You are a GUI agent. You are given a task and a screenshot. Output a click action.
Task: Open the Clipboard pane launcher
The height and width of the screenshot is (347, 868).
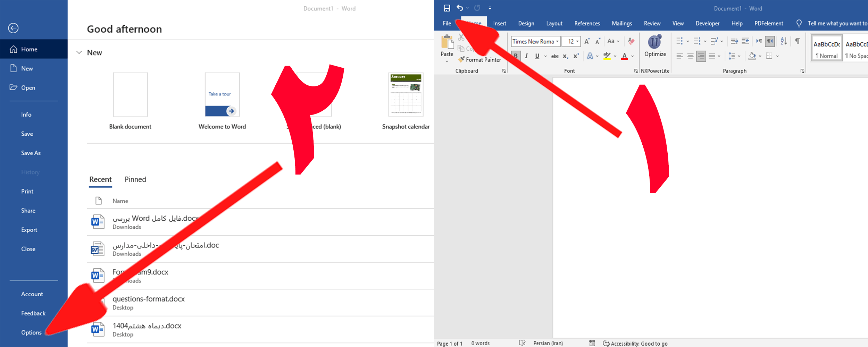pyautogui.click(x=504, y=71)
